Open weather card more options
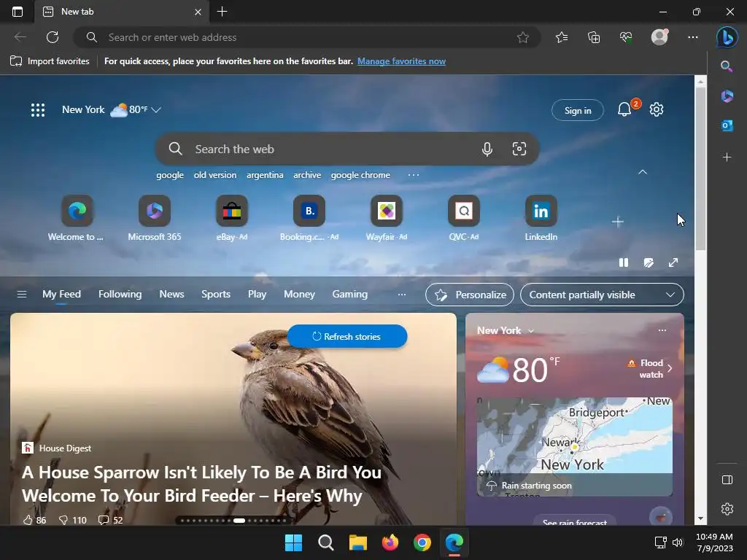The width and height of the screenshot is (747, 560). pos(662,330)
